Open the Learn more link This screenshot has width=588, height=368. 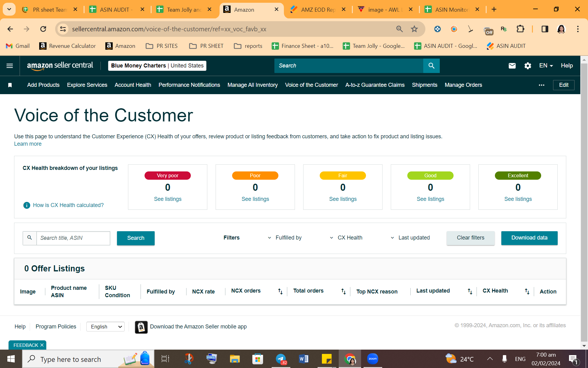(x=28, y=144)
